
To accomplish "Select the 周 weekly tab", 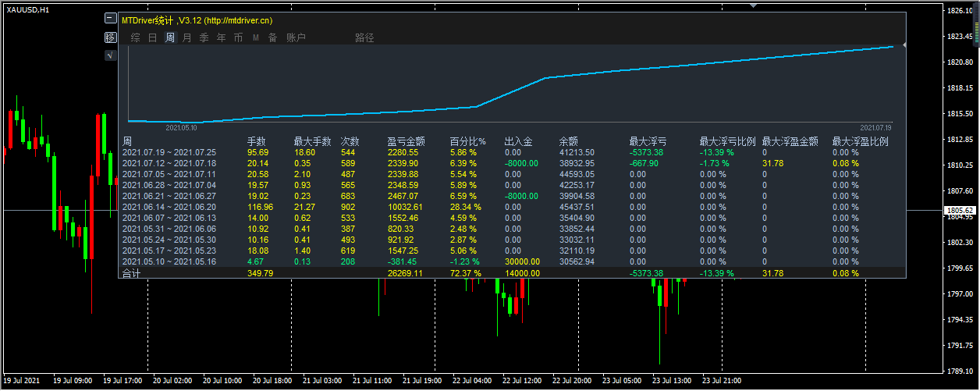I will (x=170, y=37).
